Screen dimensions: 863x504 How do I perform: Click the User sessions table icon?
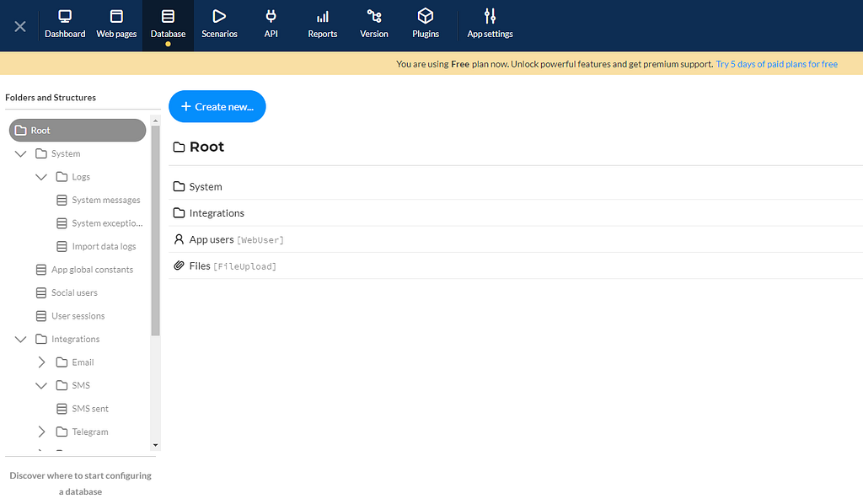point(41,316)
